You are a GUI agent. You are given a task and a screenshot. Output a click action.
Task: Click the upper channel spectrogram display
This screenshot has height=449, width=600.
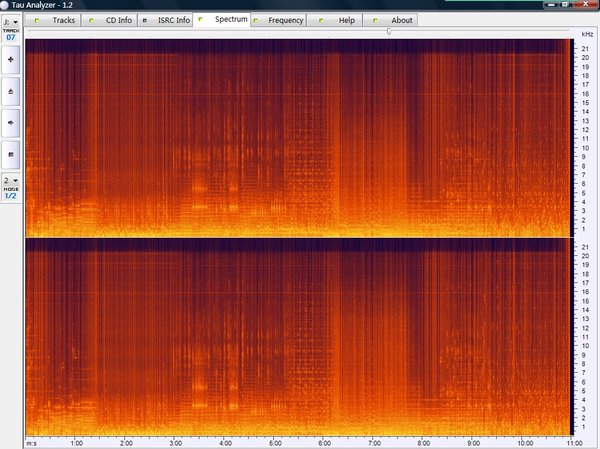point(298,138)
